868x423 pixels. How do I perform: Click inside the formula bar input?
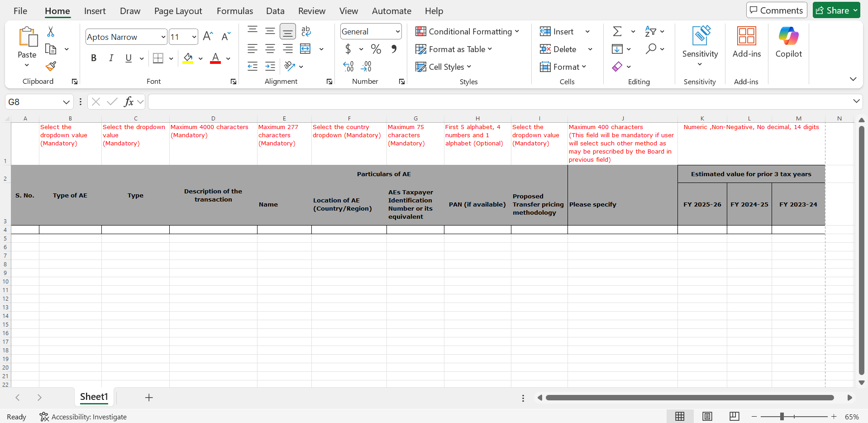[499, 101]
